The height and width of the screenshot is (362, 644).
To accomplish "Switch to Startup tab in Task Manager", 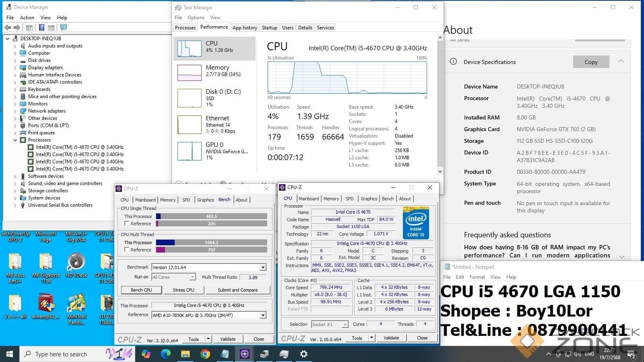I will pos(269,28).
